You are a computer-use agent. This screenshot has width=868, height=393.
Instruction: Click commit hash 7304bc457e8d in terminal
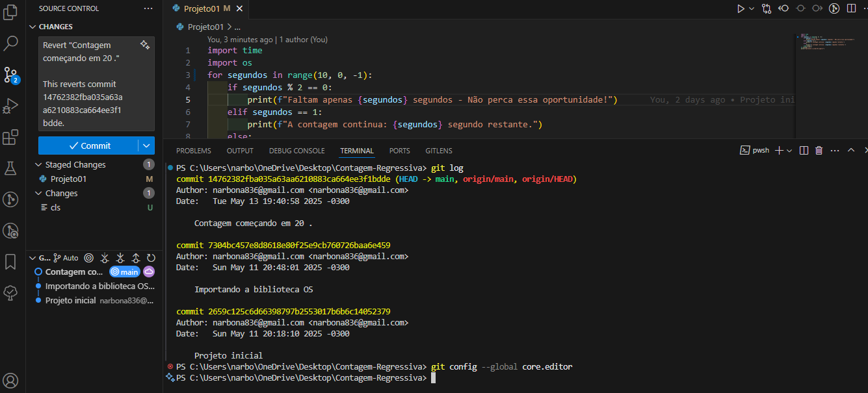pos(299,246)
